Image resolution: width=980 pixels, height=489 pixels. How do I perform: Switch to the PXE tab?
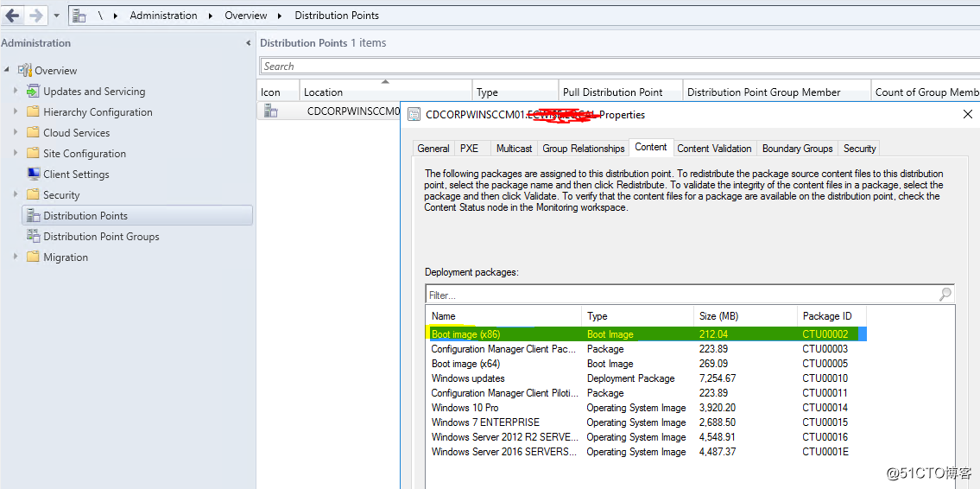click(x=469, y=149)
